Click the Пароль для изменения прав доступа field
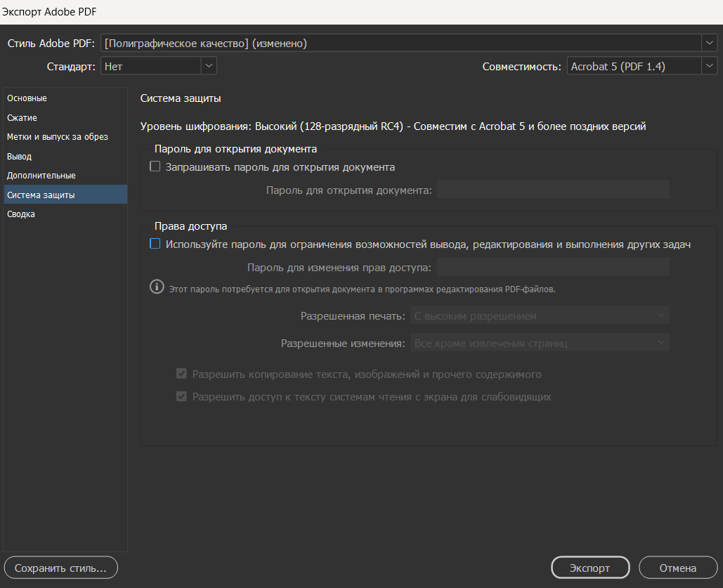 coord(553,267)
